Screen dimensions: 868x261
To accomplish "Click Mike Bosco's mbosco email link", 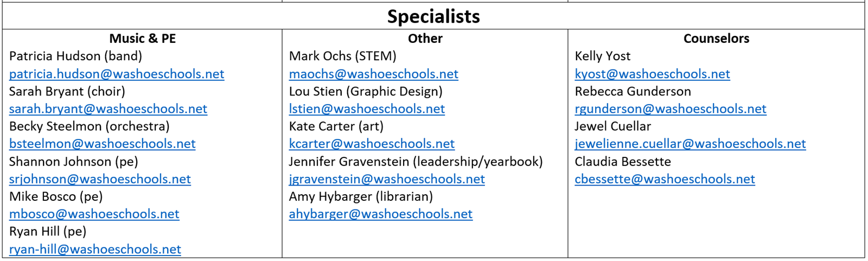I will pyautogui.click(x=94, y=214).
